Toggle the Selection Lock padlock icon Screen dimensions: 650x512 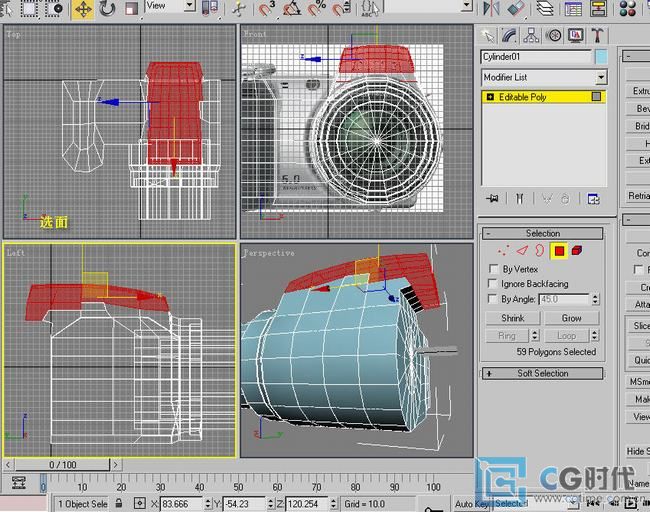119,504
